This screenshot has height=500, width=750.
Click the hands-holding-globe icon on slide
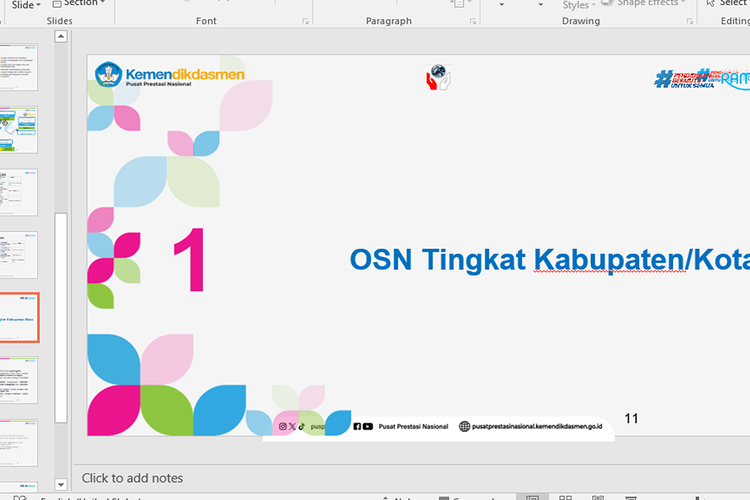[x=438, y=78]
